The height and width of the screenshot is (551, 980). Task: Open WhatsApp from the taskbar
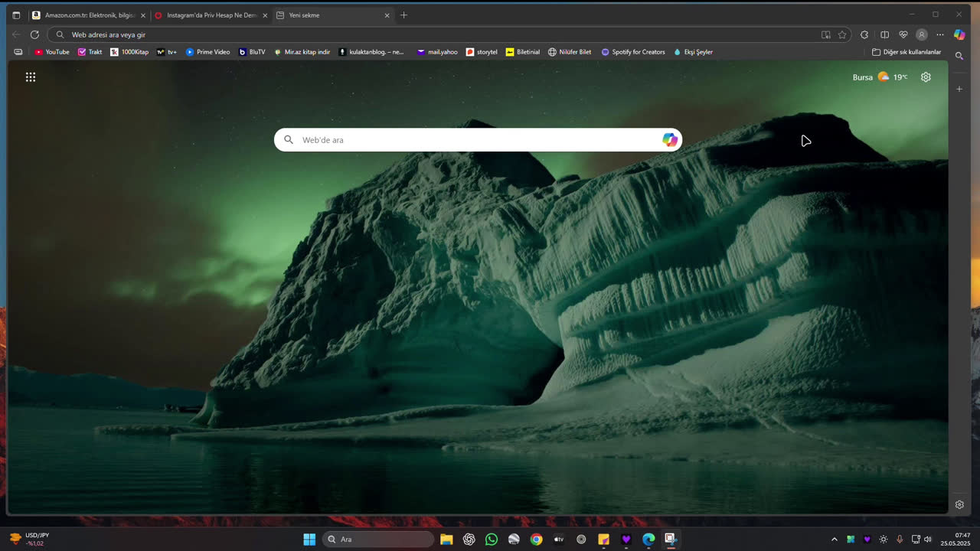click(492, 540)
